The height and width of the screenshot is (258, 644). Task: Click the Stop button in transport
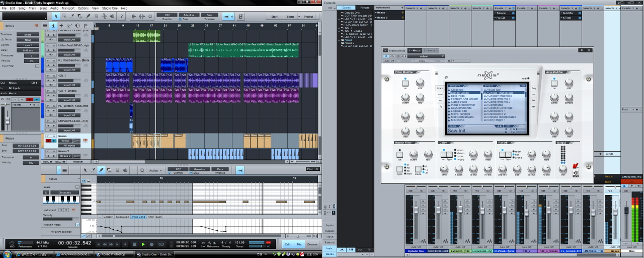click(134, 244)
